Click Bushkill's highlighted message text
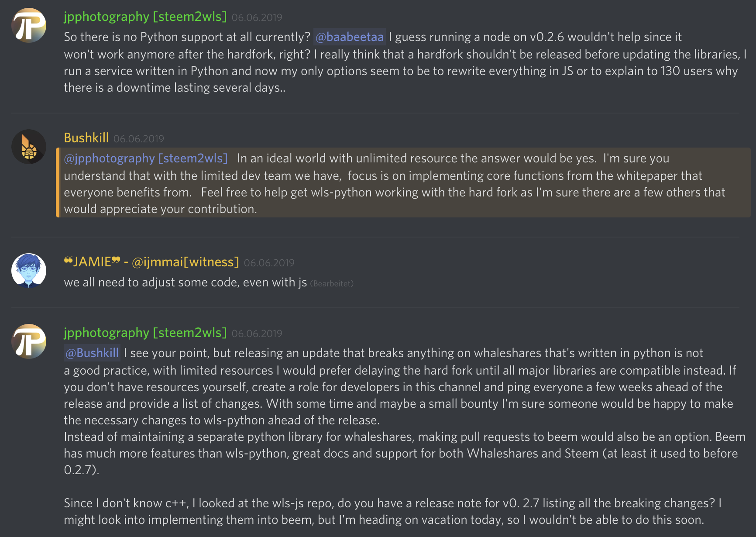Image resolution: width=756 pixels, height=537 pixels. [x=393, y=184]
